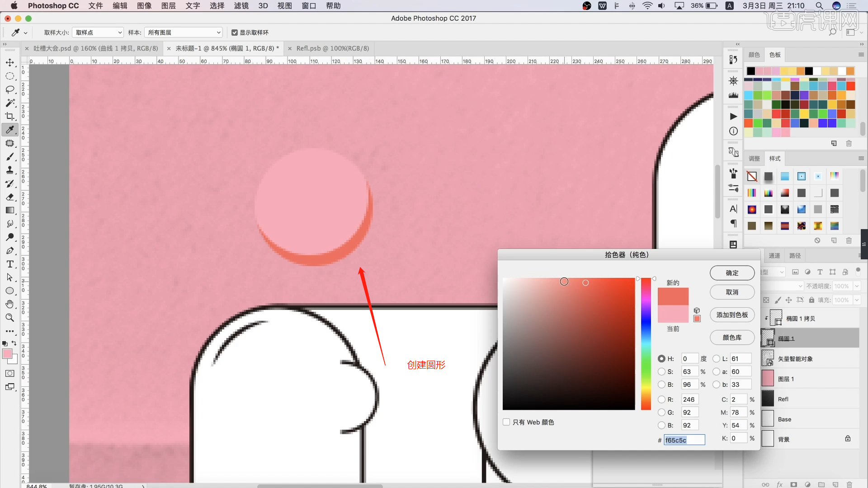Select the Lab a channel radio button
868x488 pixels.
pos(716,371)
